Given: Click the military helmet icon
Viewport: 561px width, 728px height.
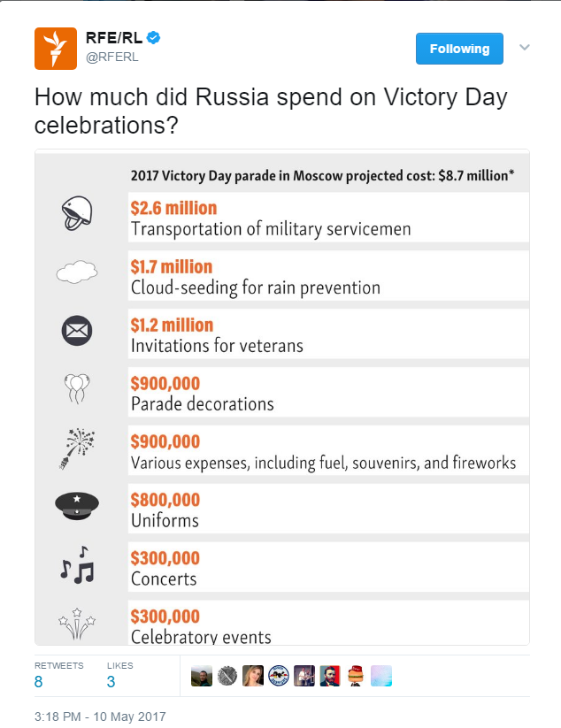Looking at the screenshot, I should click(x=77, y=215).
